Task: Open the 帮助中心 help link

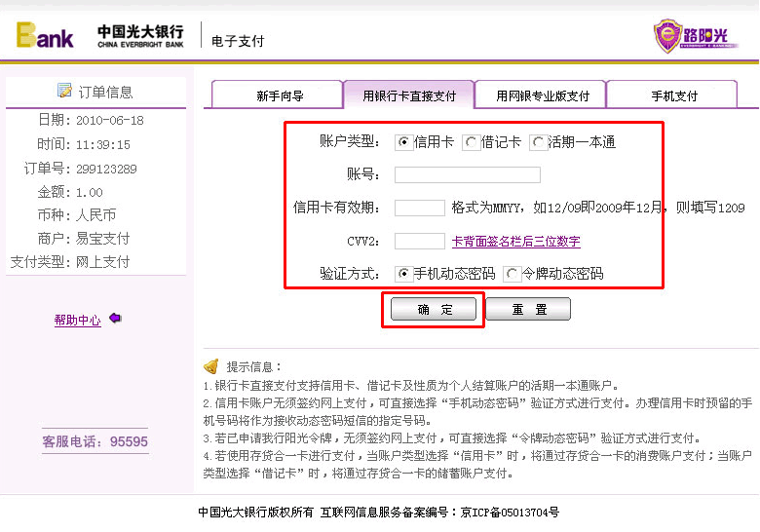Action: 78,320
